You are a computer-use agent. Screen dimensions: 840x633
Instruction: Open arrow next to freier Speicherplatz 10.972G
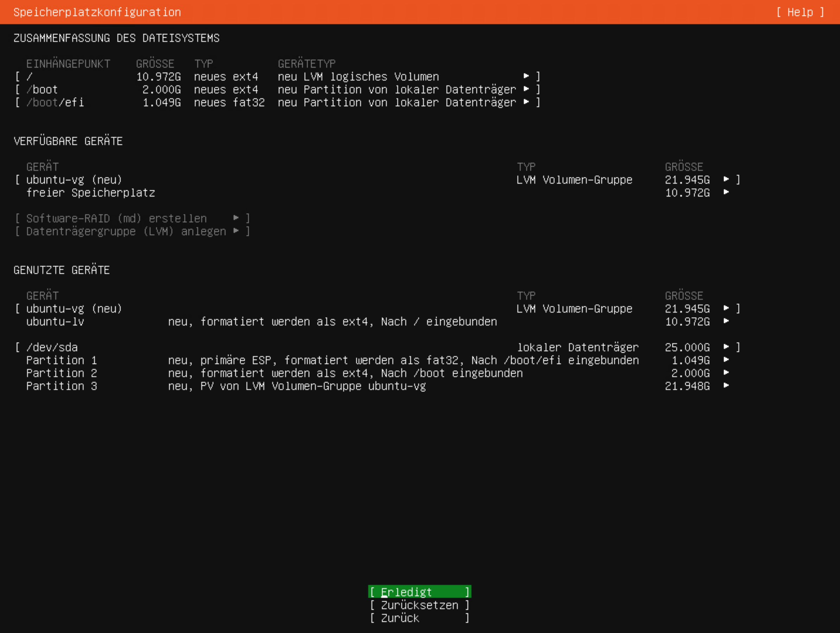click(726, 192)
